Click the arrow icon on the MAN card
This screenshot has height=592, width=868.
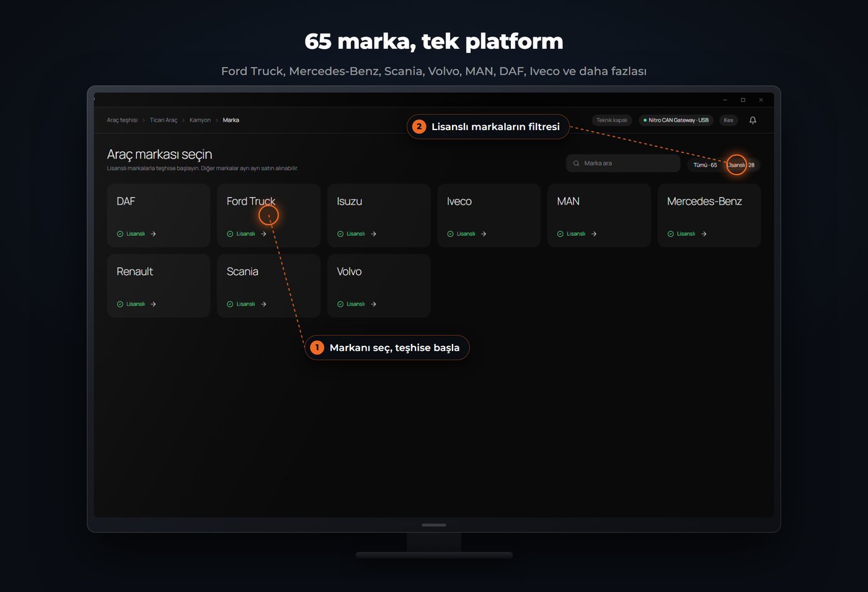pyautogui.click(x=594, y=234)
